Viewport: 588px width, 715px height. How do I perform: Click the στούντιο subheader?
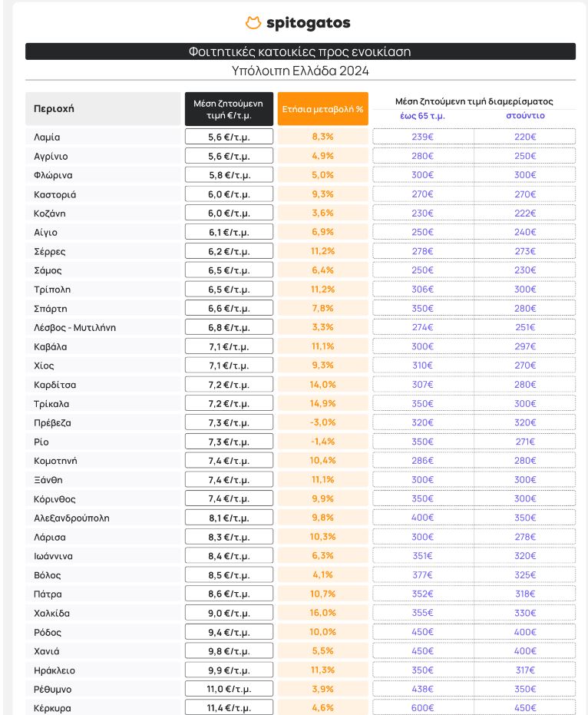pos(525,115)
